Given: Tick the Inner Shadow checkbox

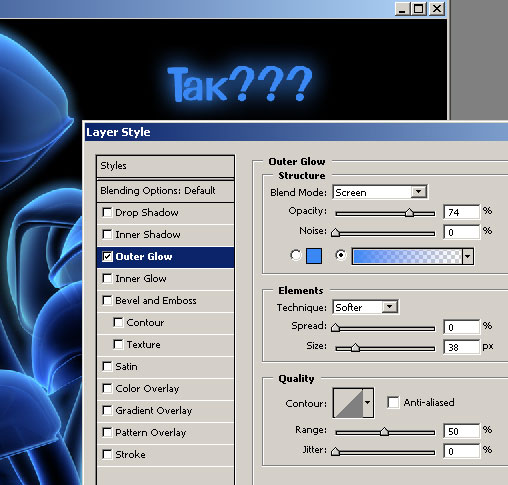Looking at the screenshot, I should [x=107, y=234].
